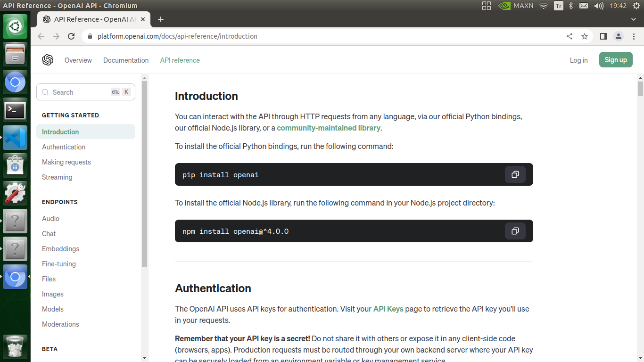Bookmark this page with star icon
The width and height of the screenshot is (644, 362).
pyautogui.click(x=585, y=36)
